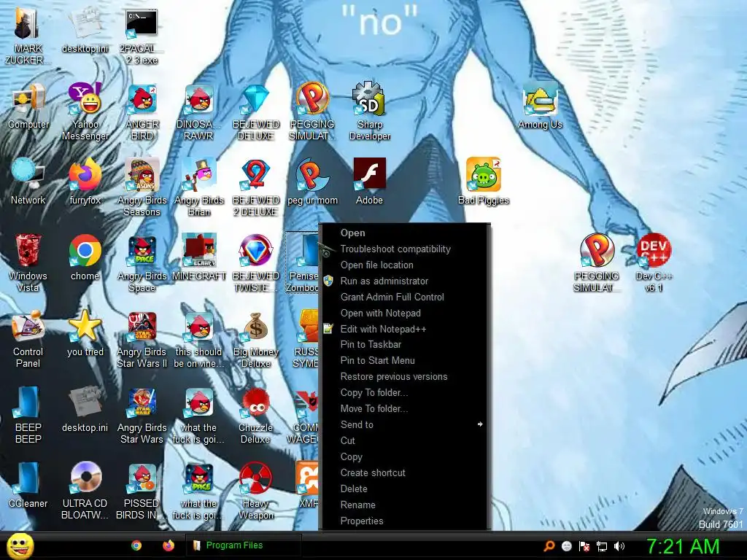Image resolution: width=747 pixels, height=560 pixels.
Task: Select the Chuzzle Deluxe icon
Action: (256, 402)
